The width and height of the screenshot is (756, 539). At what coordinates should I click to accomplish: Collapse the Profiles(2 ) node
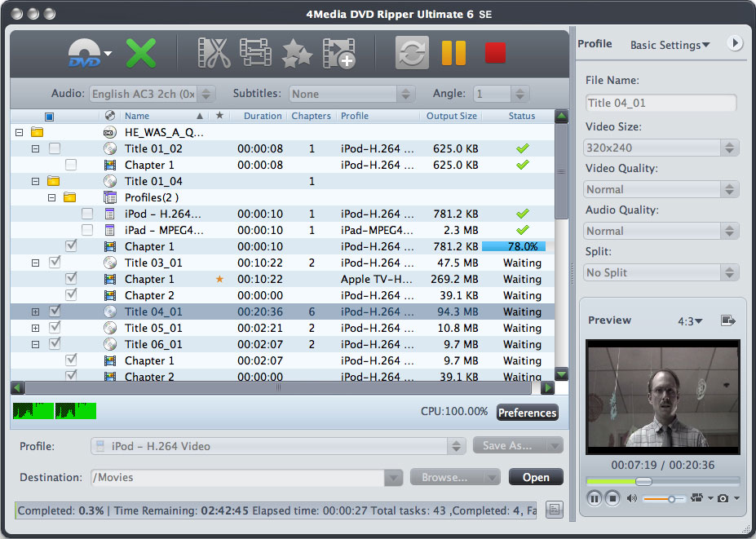[x=51, y=197]
